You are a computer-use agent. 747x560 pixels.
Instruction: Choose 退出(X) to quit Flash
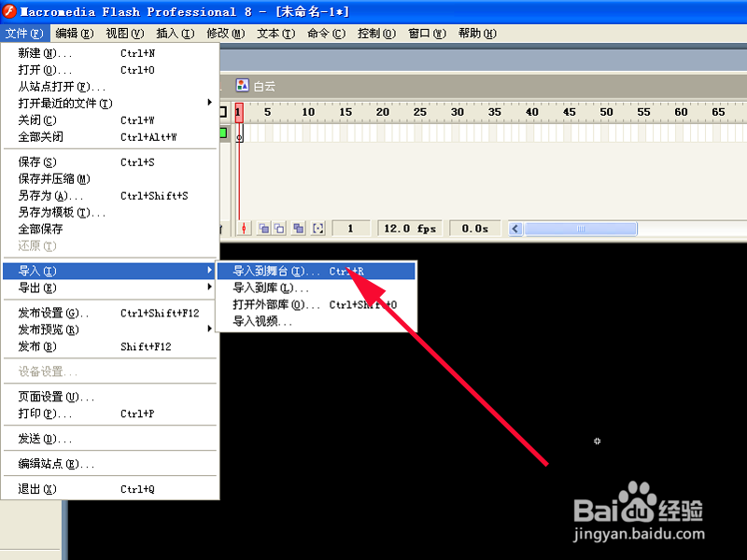[x=109, y=489]
